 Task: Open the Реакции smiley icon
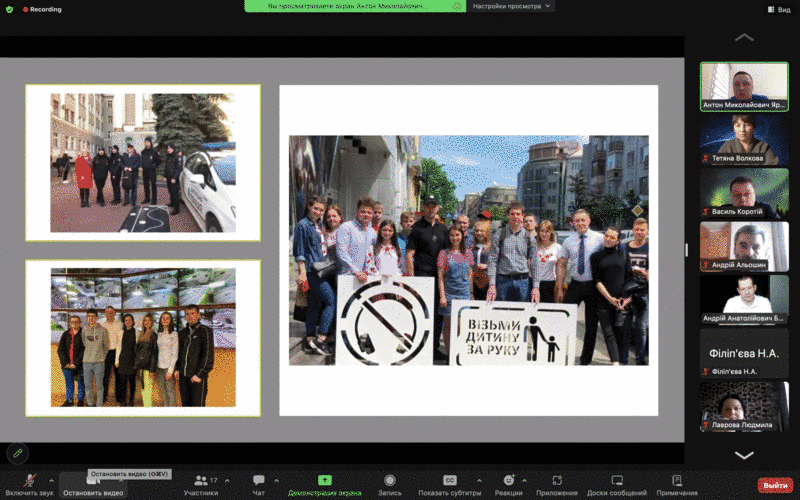coord(509,480)
